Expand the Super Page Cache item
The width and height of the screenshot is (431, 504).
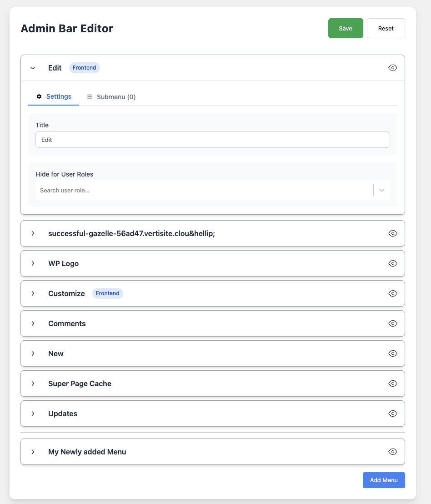click(x=33, y=383)
